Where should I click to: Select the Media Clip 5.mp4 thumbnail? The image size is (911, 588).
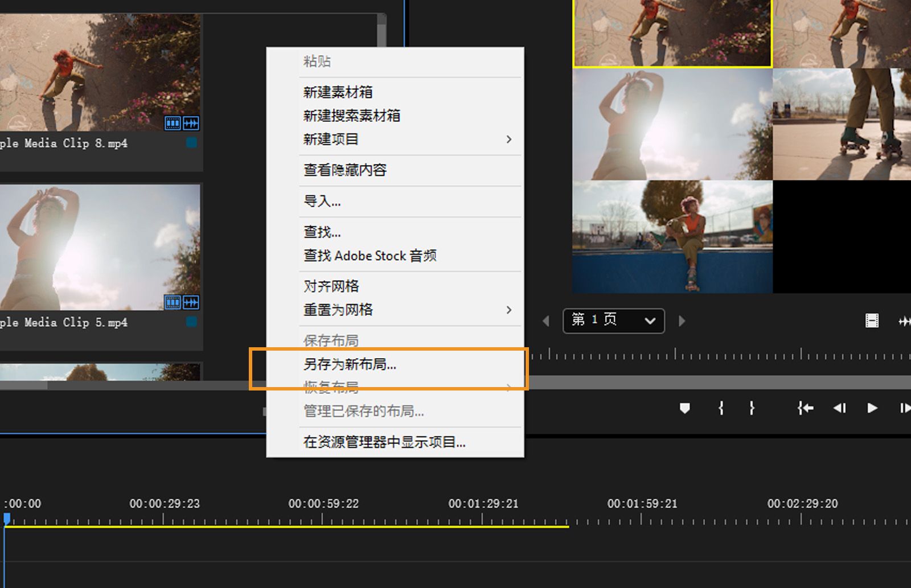tap(100, 247)
